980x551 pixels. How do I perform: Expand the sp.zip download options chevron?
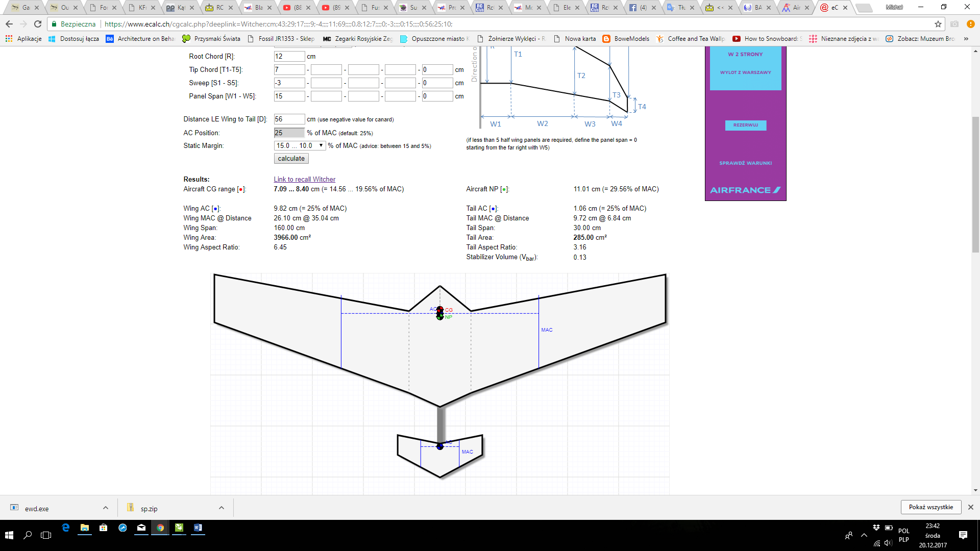222,508
